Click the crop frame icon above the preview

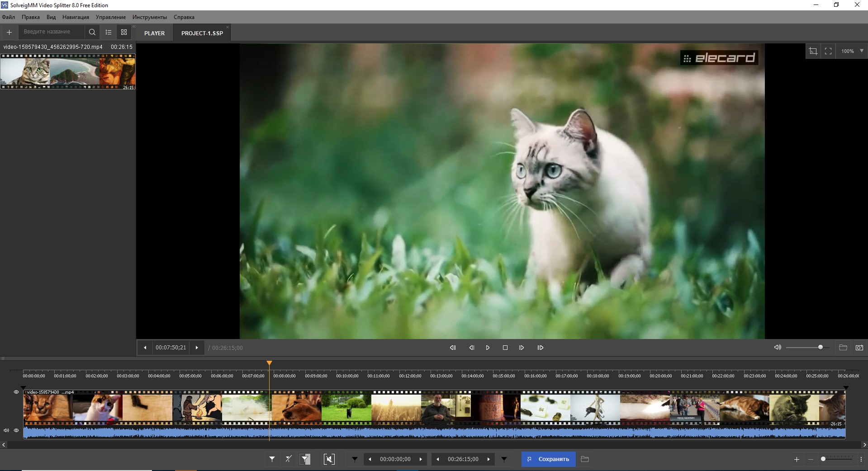point(813,51)
